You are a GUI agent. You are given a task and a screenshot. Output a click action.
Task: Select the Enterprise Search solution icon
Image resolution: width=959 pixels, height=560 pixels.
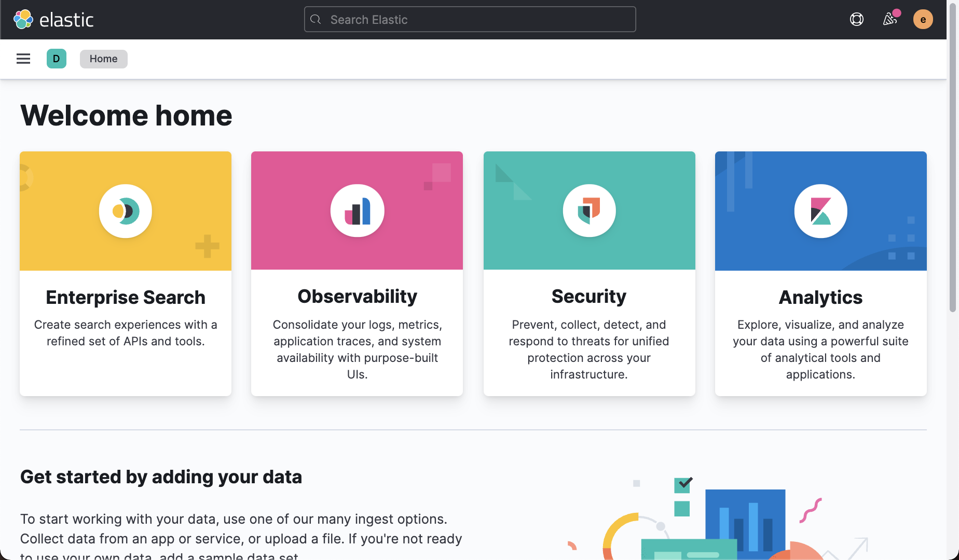pos(125,211)
